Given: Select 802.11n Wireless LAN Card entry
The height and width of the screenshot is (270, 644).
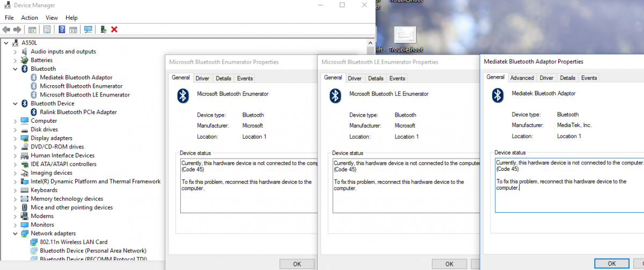Looking at the screenshot, I should click(74, 242).
